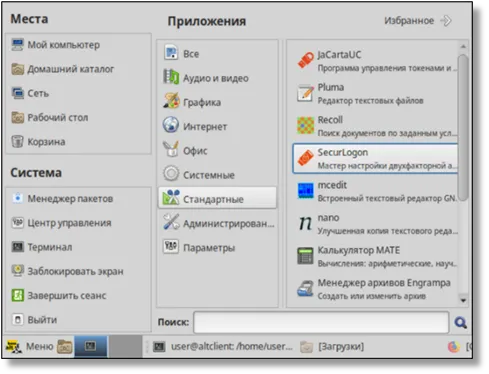Click the Менеджер пакетов label
Image resolution: width=489 pixels, height=374 pixels.
click(70, 199)
